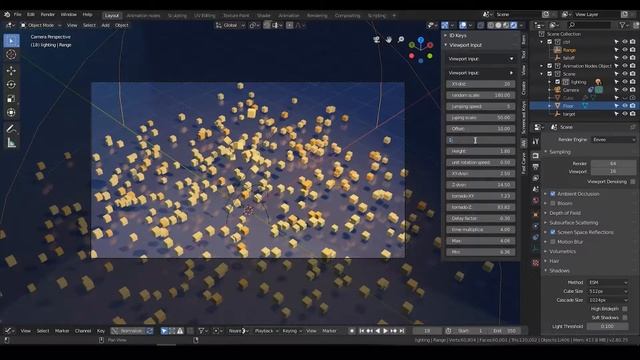The image size is (640, 360).
Task: Click the navigation gizmo Z axis
Action: pos(421,40)
